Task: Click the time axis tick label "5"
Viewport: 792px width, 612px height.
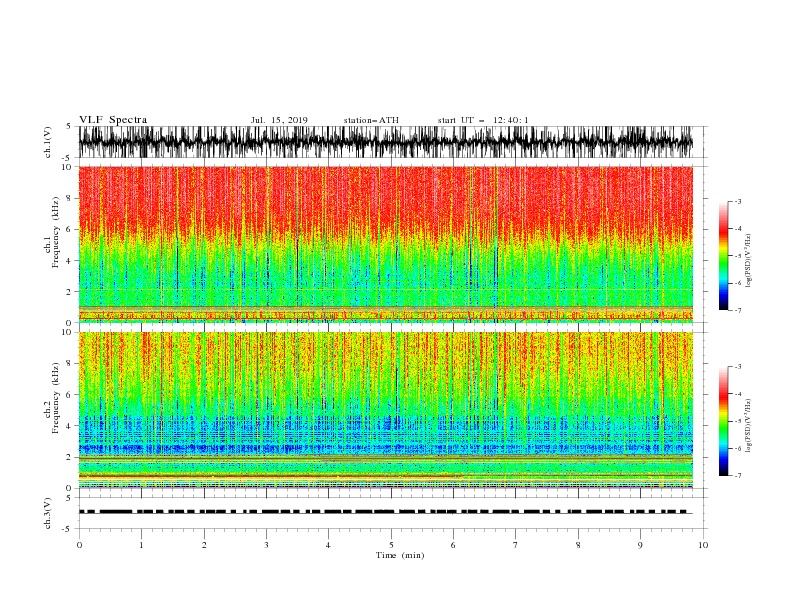Action: coord(391,545)
